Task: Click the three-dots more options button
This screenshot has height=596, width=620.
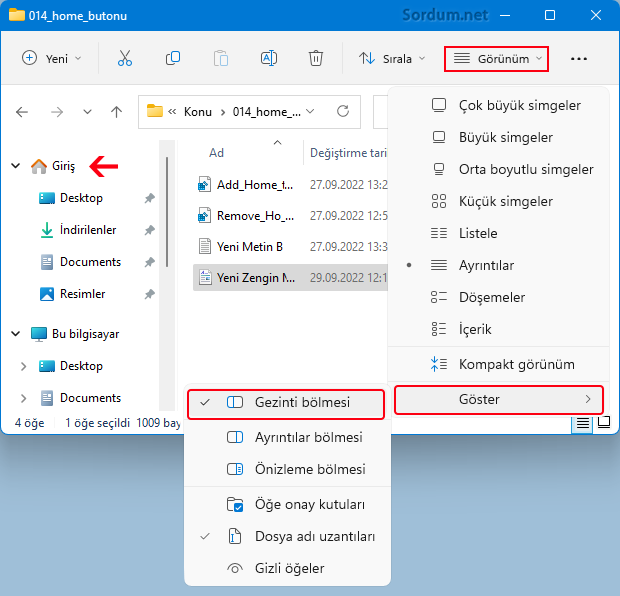Action: point(579,59)
